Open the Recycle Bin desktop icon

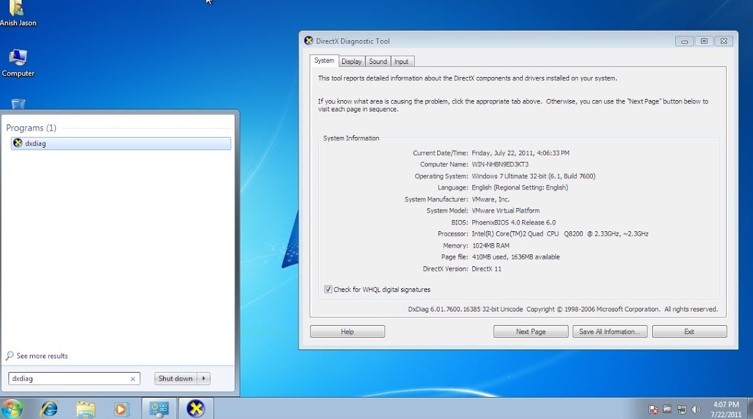tap(18, 103)
